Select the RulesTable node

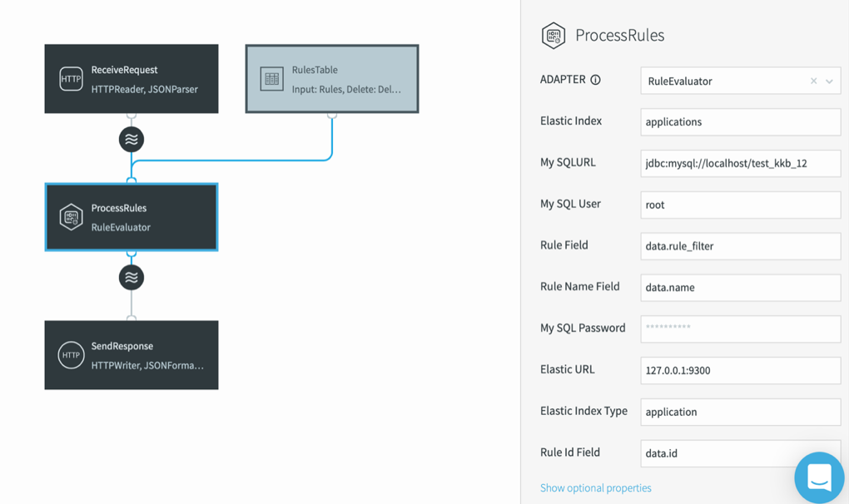click(x=332, y=79)
